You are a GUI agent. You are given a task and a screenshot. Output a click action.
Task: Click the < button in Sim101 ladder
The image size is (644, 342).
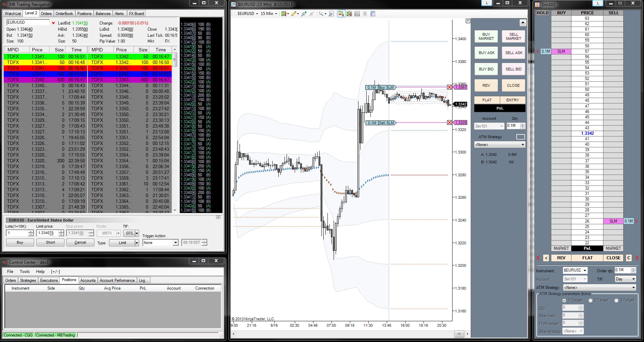click(x=546, y=258)
